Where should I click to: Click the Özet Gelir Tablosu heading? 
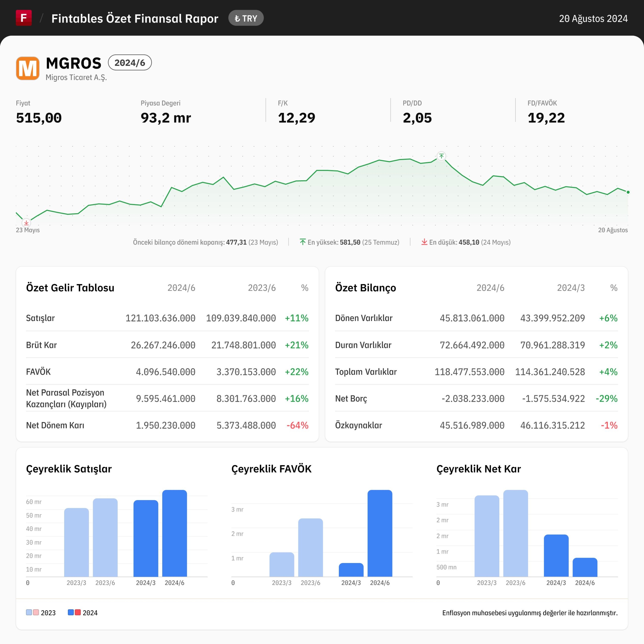pos(70,288)
